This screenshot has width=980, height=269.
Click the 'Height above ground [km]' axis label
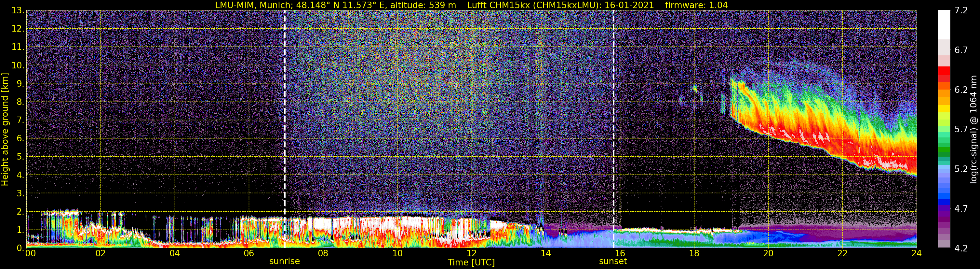(x=5, y=129)
